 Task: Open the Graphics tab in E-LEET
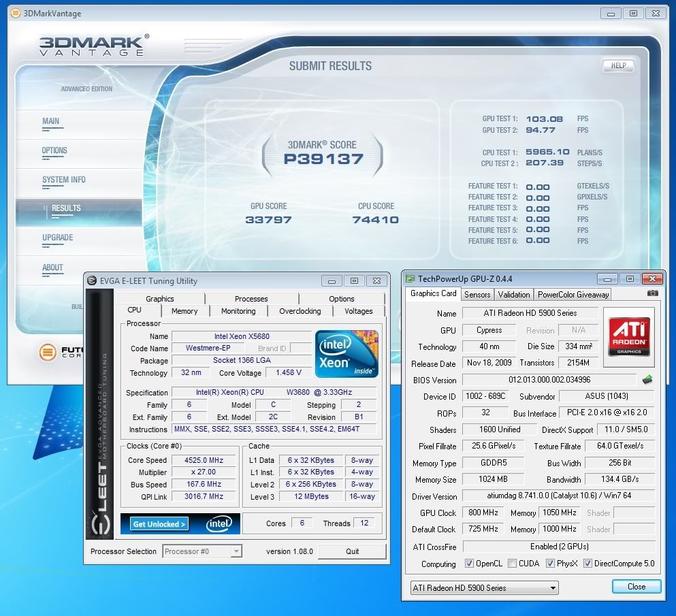[160, 299]
